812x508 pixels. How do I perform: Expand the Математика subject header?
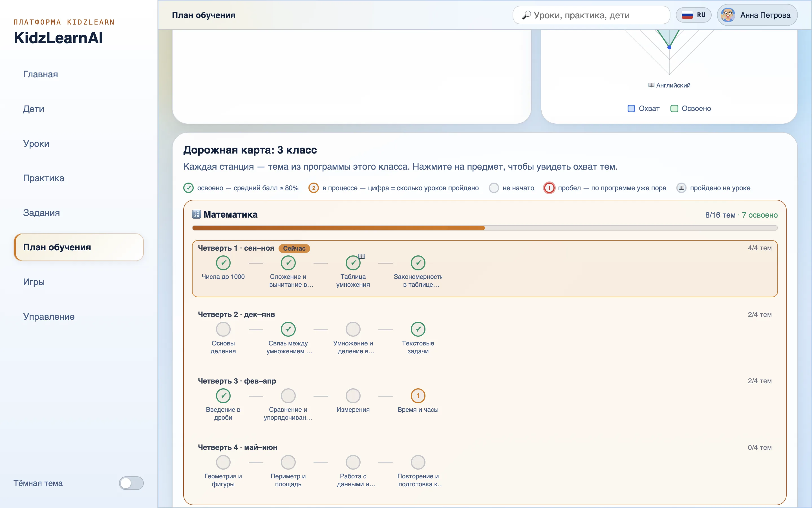pos(485,215)
